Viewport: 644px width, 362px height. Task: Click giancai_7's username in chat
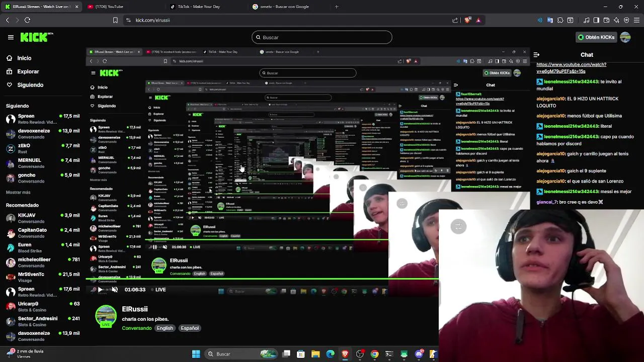coord(547,202)
